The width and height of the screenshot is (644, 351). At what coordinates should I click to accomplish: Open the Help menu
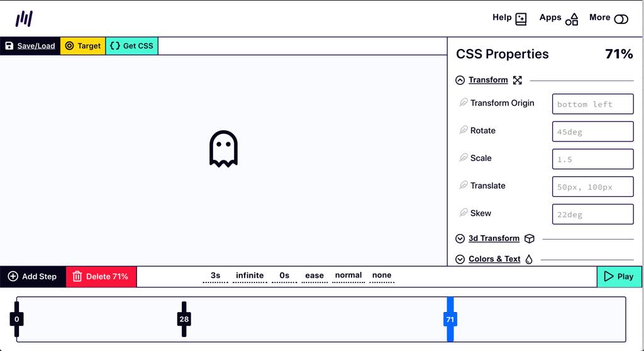click(x=509, y=18)
